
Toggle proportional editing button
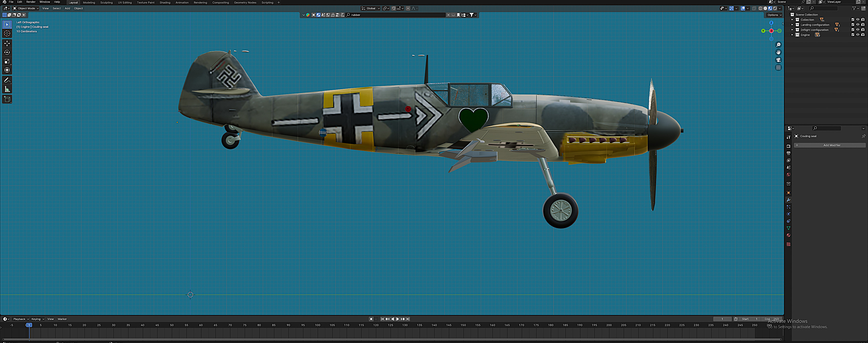click(x=408, y=8)
